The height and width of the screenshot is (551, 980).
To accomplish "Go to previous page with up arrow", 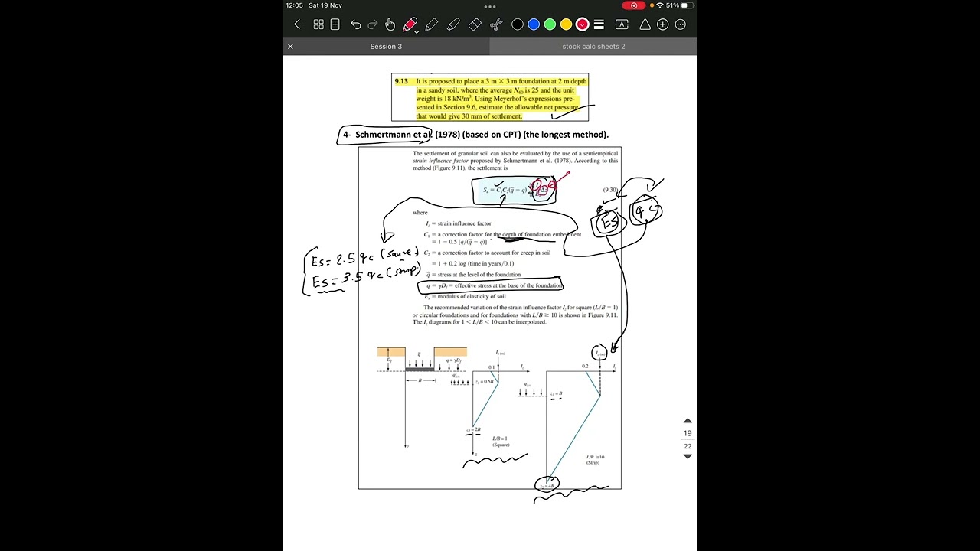I will point(688,421).
